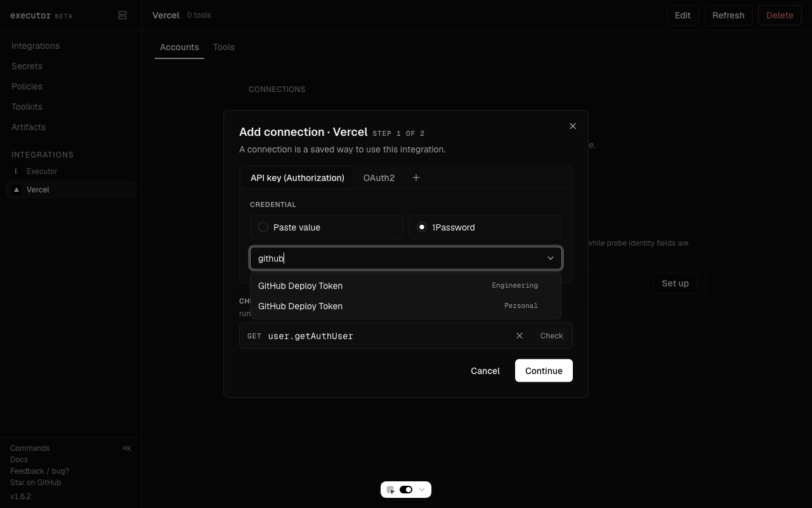Screen dimensions: 812x508
Task: Click the Vercel triangle logo in sidebar
Action: (16, 190)
